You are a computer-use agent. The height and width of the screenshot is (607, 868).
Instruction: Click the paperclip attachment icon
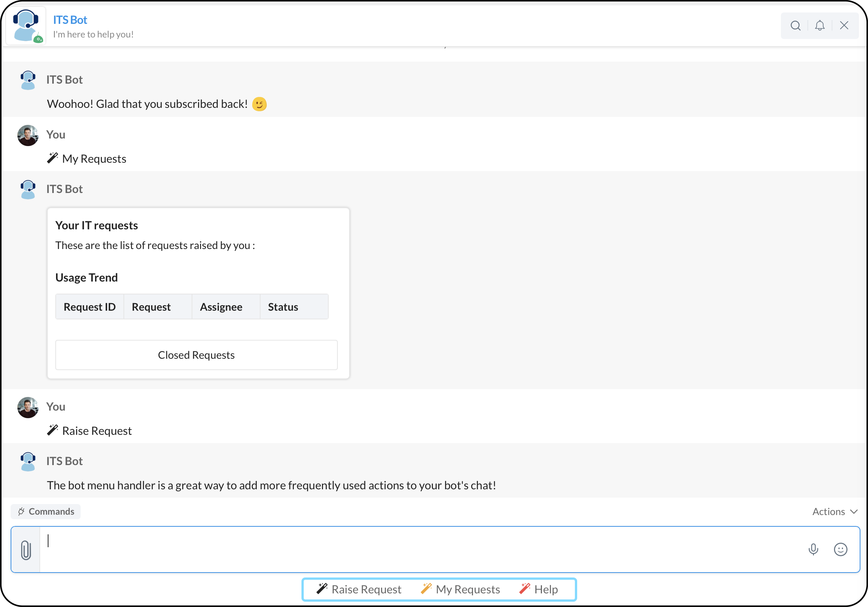[26, 549]
